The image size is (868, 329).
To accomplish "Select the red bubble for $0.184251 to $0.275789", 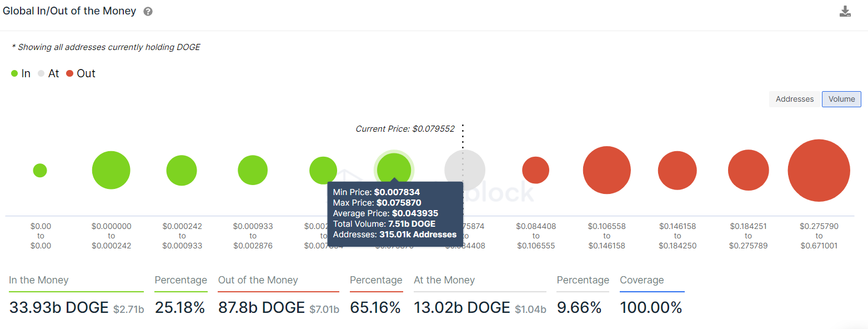I will click(749, 170).
